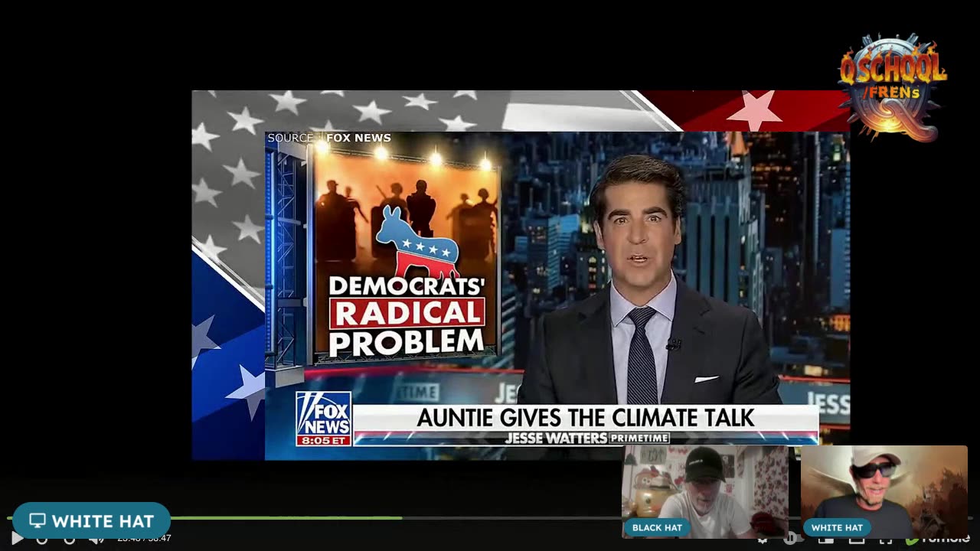Click the Fox News logo in video
980x551 pixels.
coord(323,419)
